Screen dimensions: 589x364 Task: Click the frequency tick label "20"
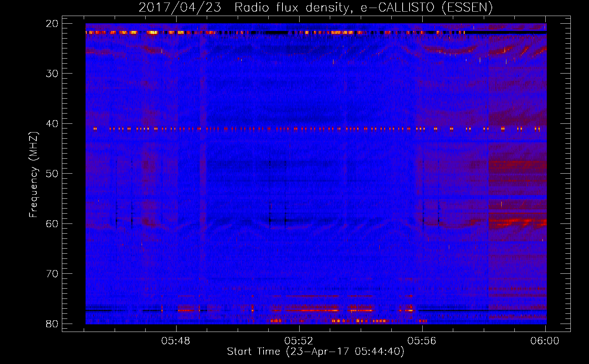pyautogui.click(x=52, y=24)
